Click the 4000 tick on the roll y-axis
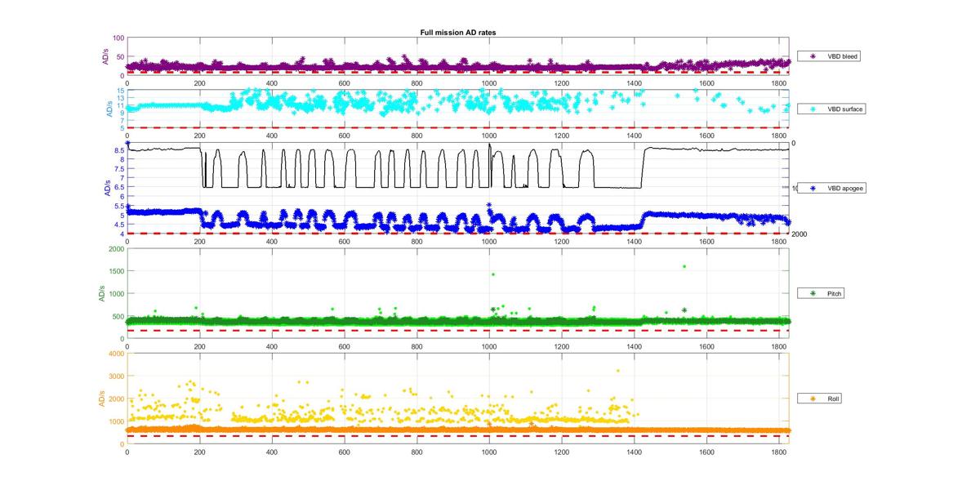 click(117, 354)
